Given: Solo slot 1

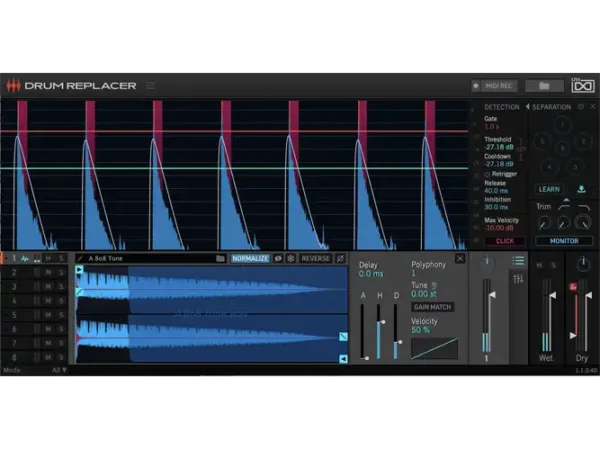Looking at the screenshot, I should pyautogui.click(x=61, y=259).
